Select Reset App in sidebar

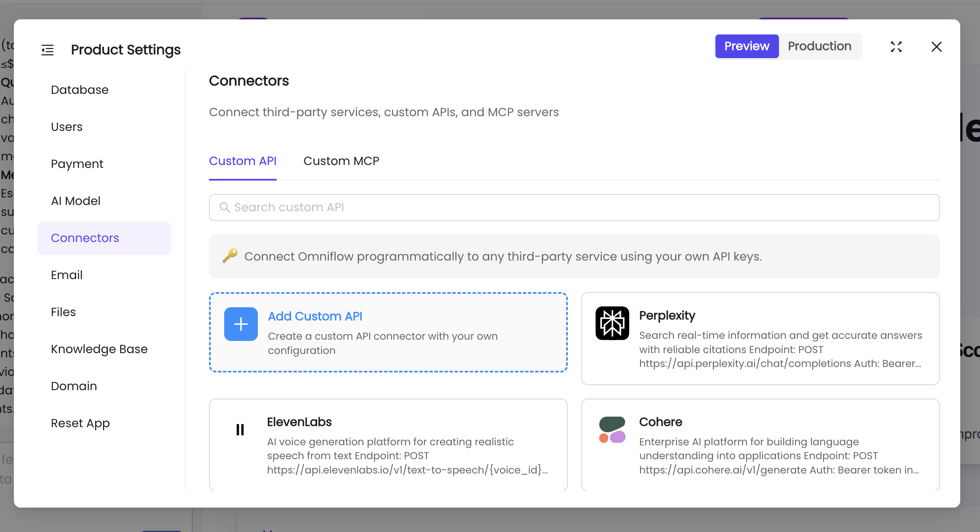pos(80,423)
